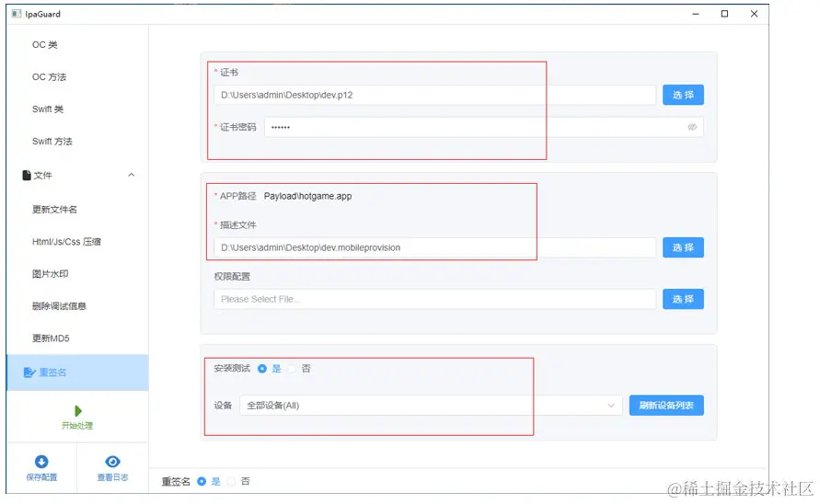Click the Payload\hotgame.app path text

click(x=307, y=197)
